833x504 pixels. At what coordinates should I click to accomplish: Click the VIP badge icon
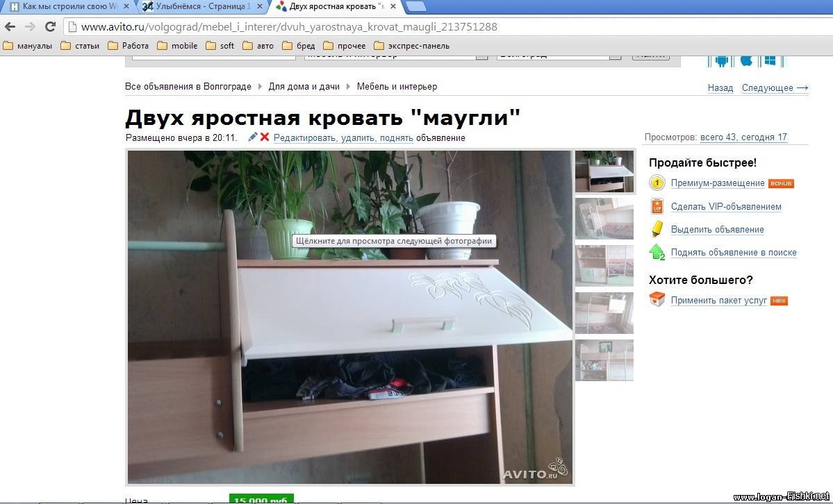coord(657,206)
